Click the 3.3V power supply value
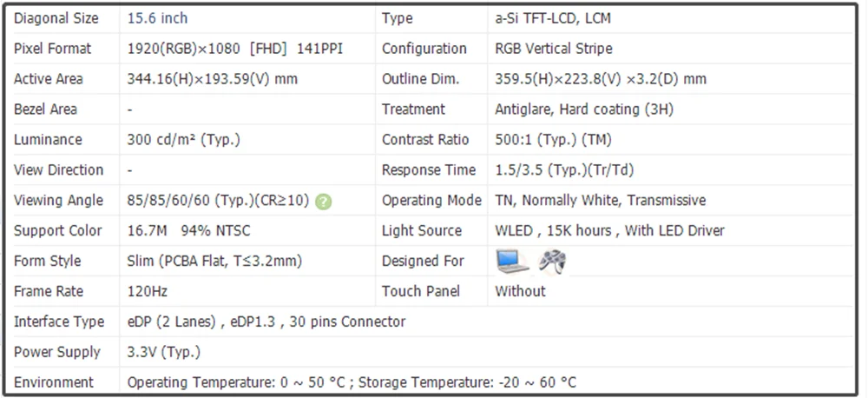 163,353
